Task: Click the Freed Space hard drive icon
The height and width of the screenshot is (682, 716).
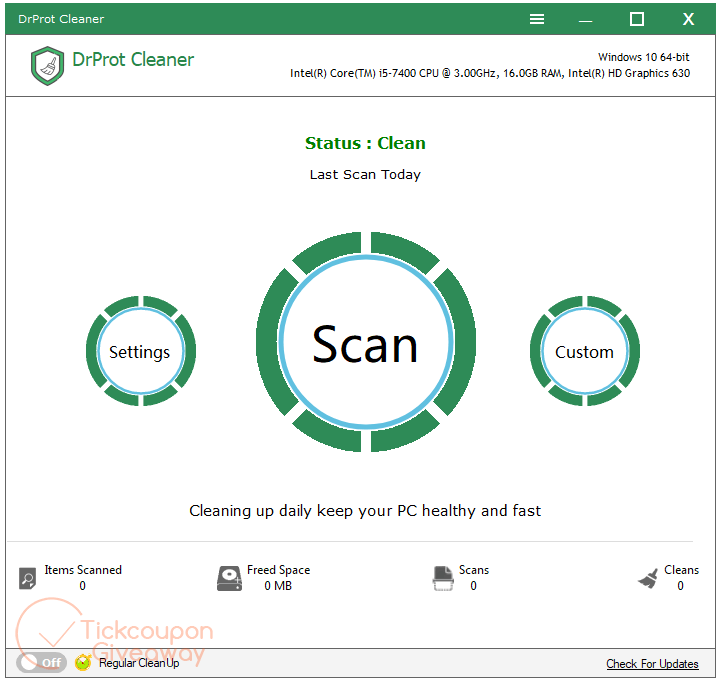Action: tap(229, 578)
